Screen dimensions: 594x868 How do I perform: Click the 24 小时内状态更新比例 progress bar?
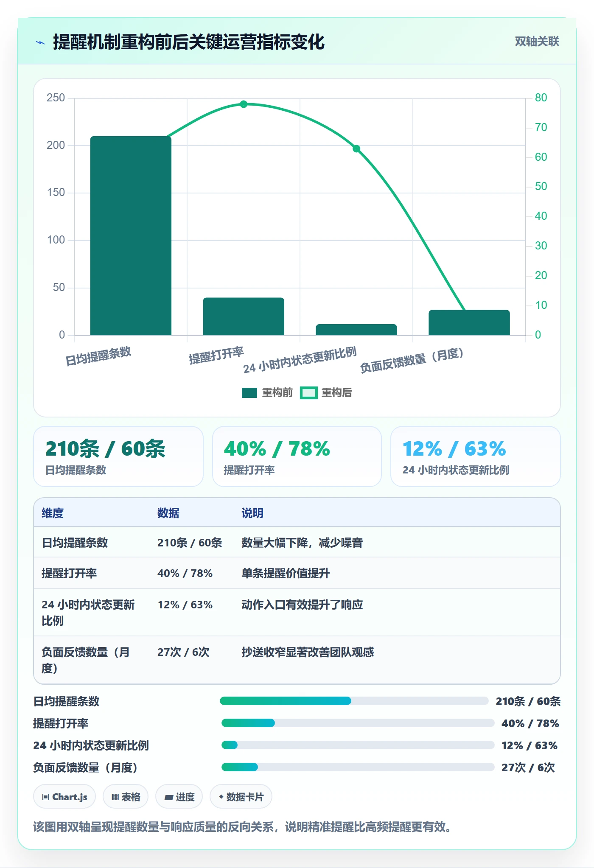[x=358, y=745]
